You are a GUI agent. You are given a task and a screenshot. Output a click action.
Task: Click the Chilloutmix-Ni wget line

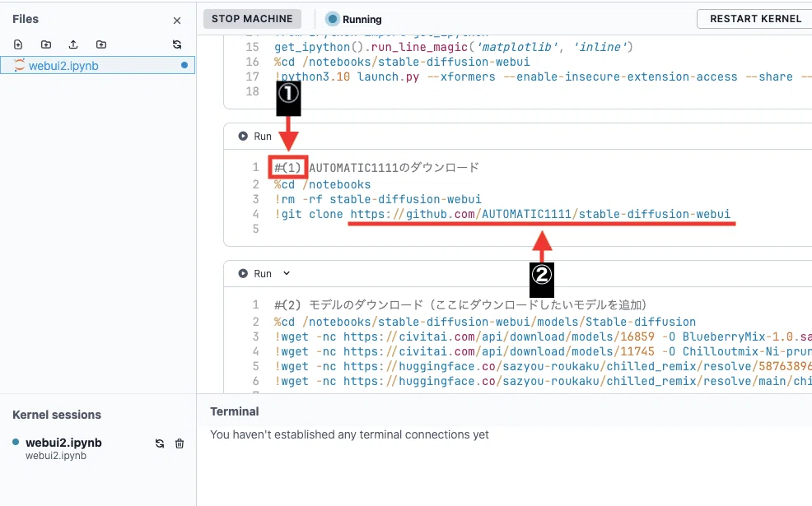(543, 352)
